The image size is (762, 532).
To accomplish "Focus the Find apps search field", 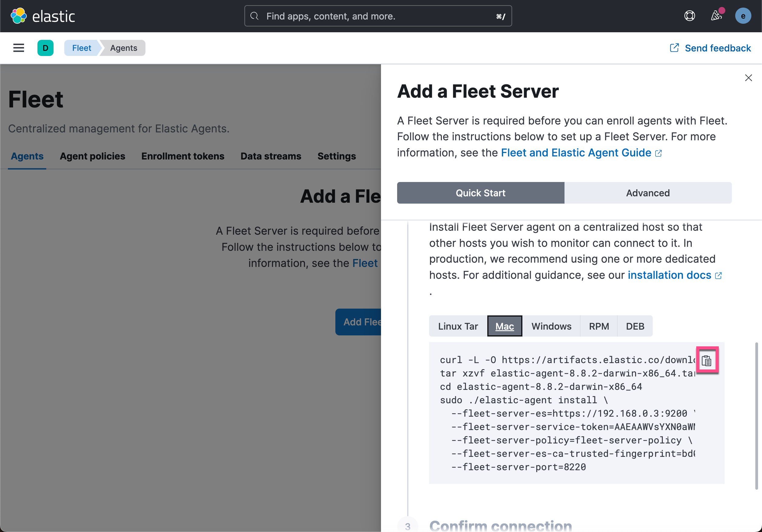I will coord(378,16).
